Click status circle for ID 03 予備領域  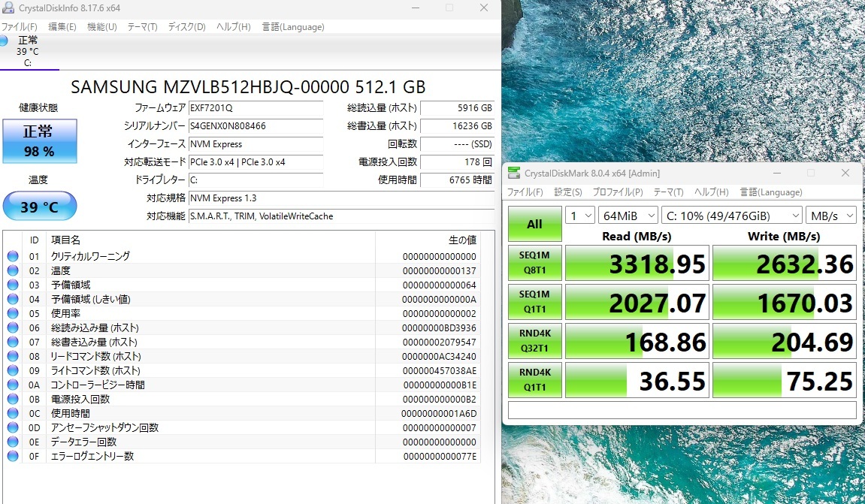pos(13,285)
